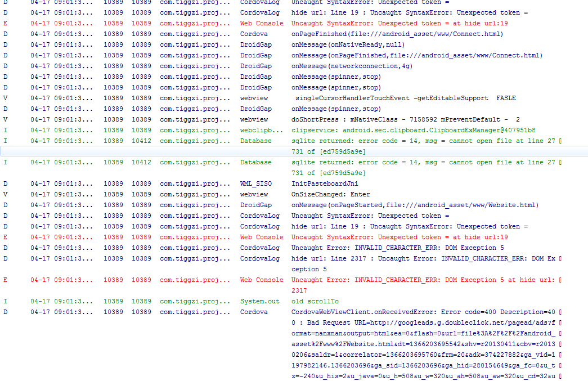The width and height of the screenshot is (588, 381).
Task: Click the onPageStarted Website.html DroidGap entry
Action: pyautogui.click(x=415, y=205)
